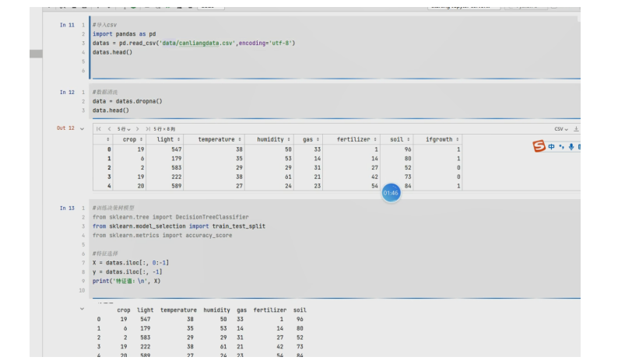This screenshot has width=625, height=364.
Task: Click the 'y = datas.iloc[:, -1]' line
Action: (x=128, y=272)
